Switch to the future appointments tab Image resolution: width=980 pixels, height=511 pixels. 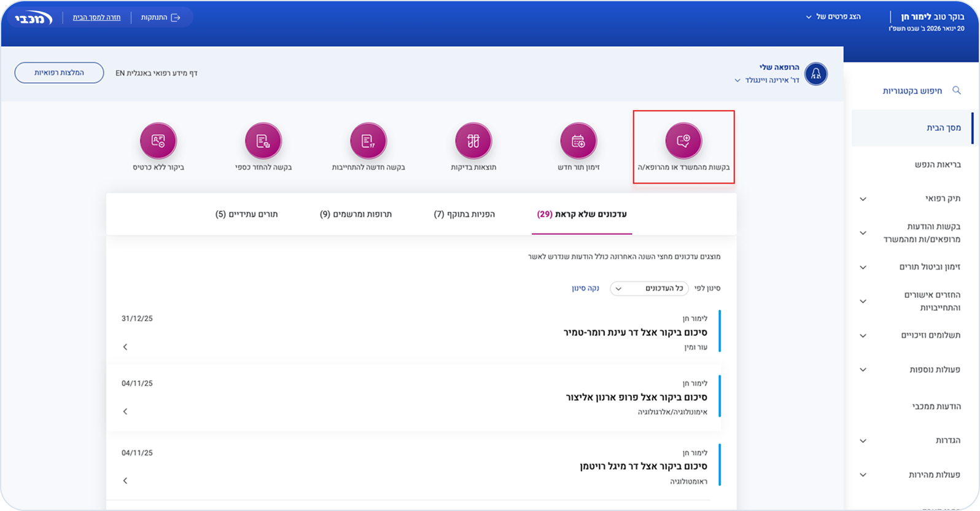pyautogui.click(x=246, y=214)
